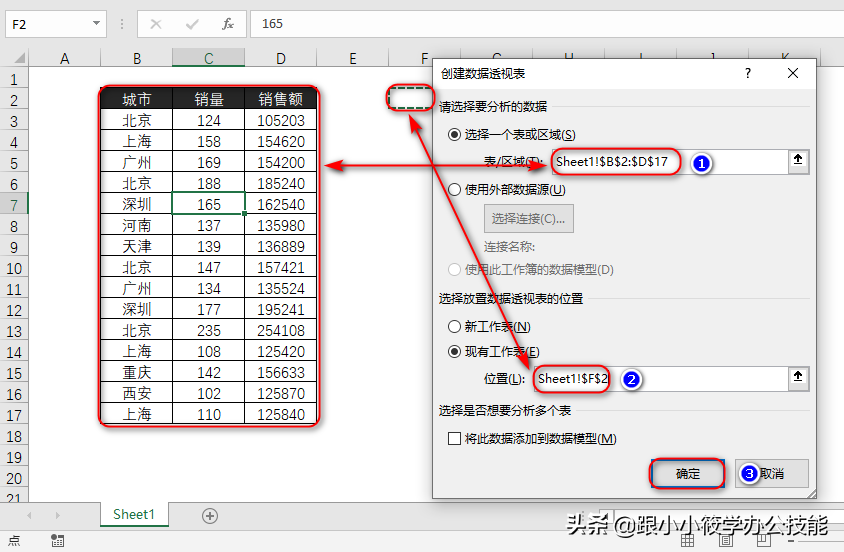Click cell with value 165
The width and height of the screenshot is (844, 552).
[x=208, y=204]
